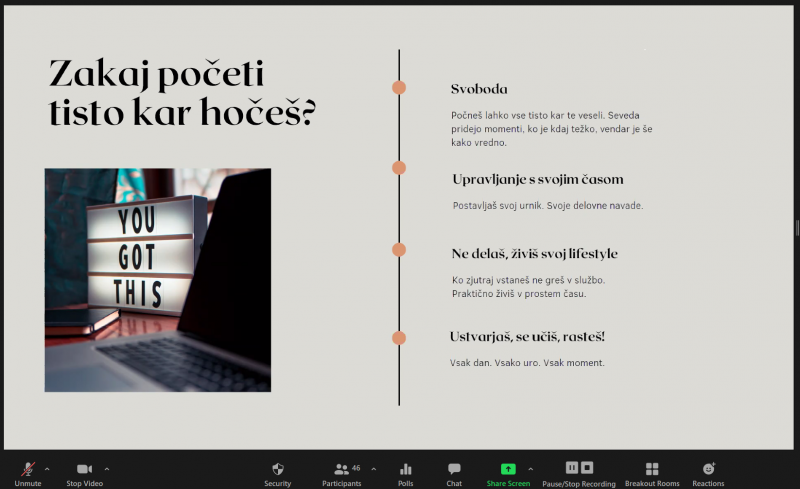Image resolution: width=800 pixels, height=489 pixels.
Task: Unmute the microphone
Action: [x=28, y=474]
